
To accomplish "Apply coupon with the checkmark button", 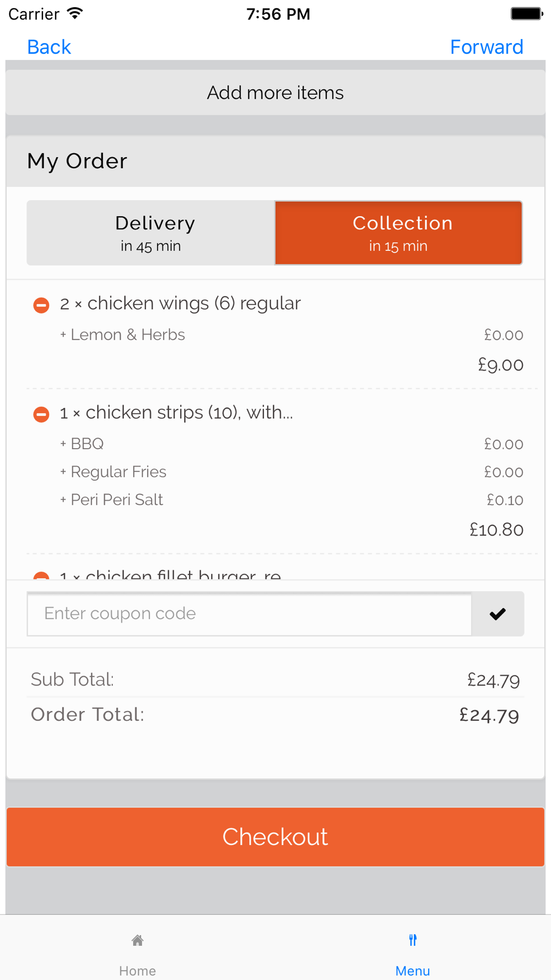I will 498,613.
